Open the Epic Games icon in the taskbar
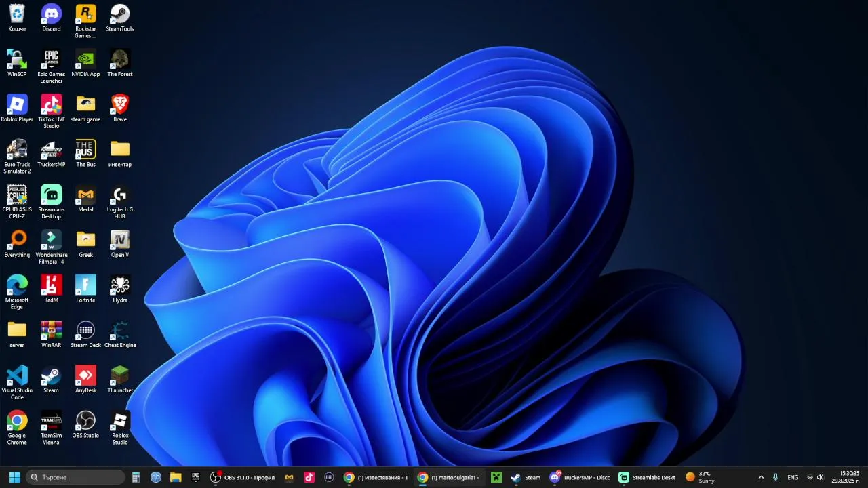 point(195,477)
